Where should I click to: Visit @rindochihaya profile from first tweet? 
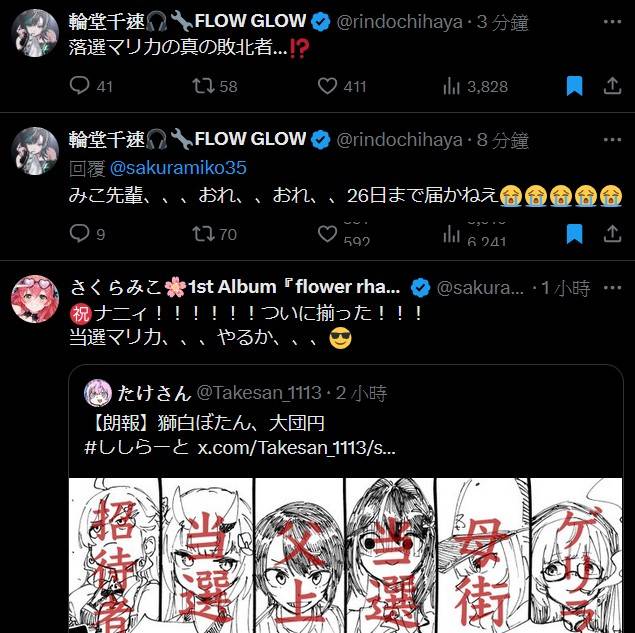point(399,22)
